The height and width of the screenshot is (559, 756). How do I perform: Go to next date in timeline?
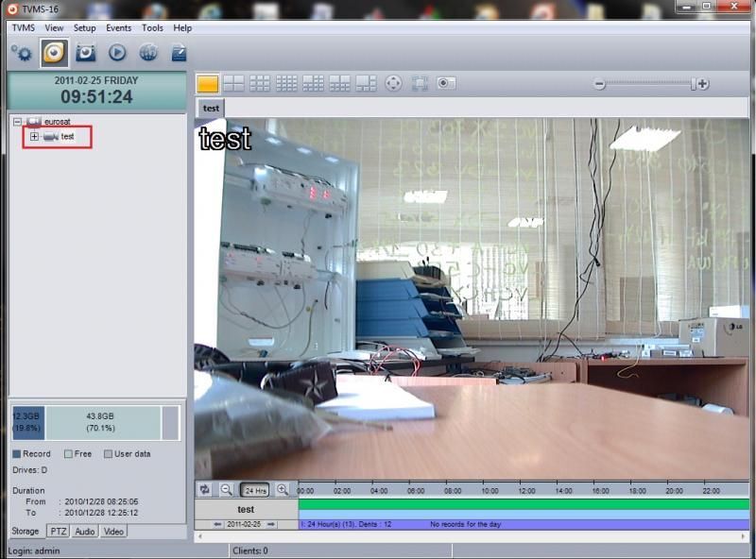(271, 524)
